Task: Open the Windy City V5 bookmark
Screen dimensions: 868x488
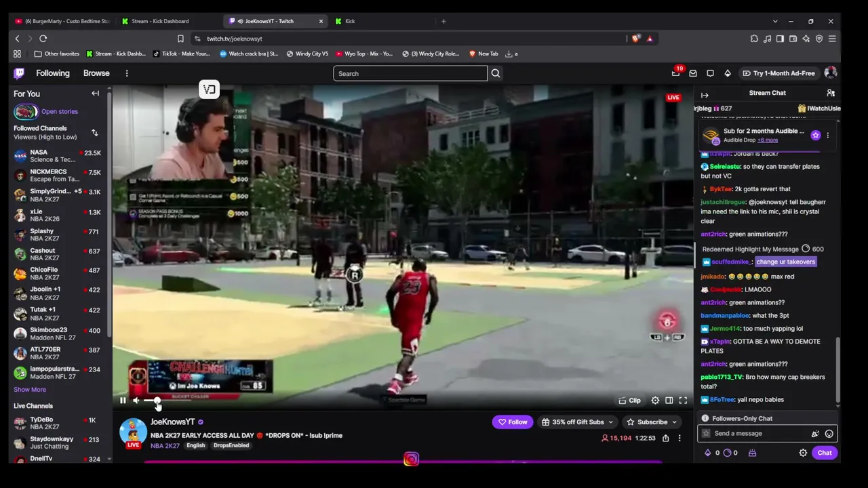Action: 307,54
